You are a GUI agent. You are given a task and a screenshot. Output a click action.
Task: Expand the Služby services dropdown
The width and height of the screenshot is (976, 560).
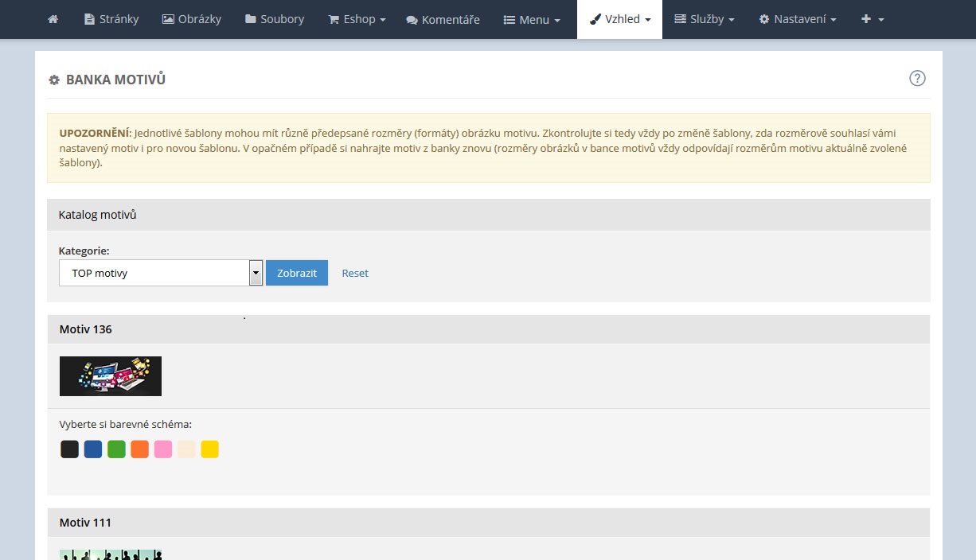(x=704, y=19)
